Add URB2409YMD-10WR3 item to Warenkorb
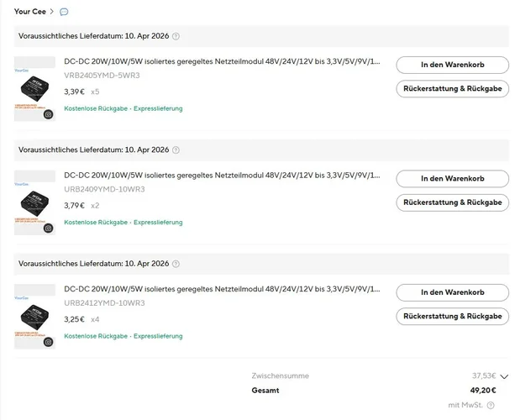This screenshot has width=520, height=420. (x=452, y=179)
